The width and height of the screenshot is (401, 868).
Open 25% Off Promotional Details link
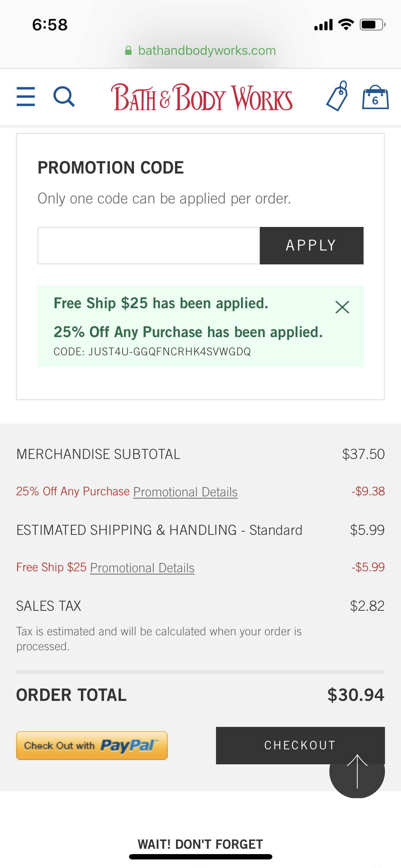pyautogui.click(x=185, y=492)
